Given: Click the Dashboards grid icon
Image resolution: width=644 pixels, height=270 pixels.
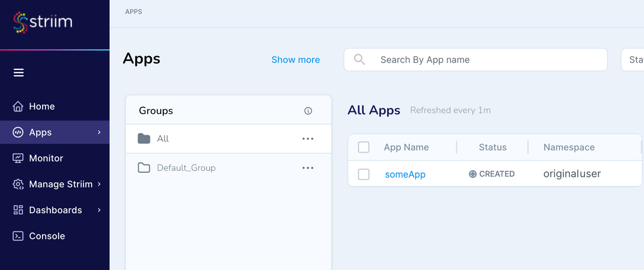Looking at the screenshot, I should (18, 210).
